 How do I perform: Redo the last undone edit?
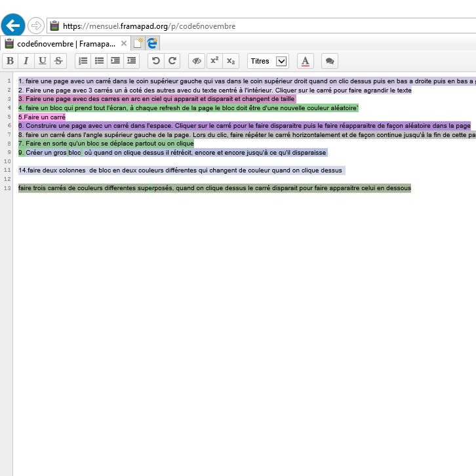[172, 61]
